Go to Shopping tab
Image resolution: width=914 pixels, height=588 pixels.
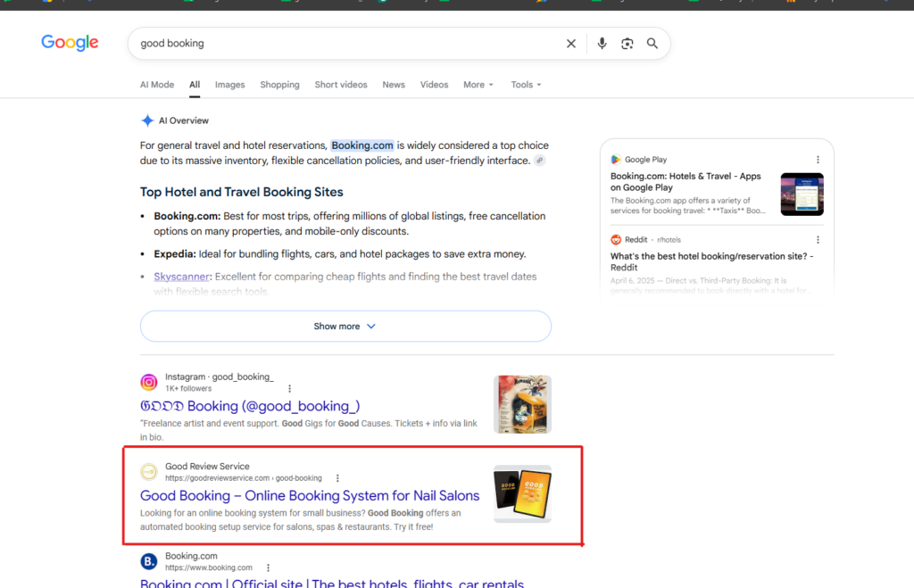pos(279,85)
